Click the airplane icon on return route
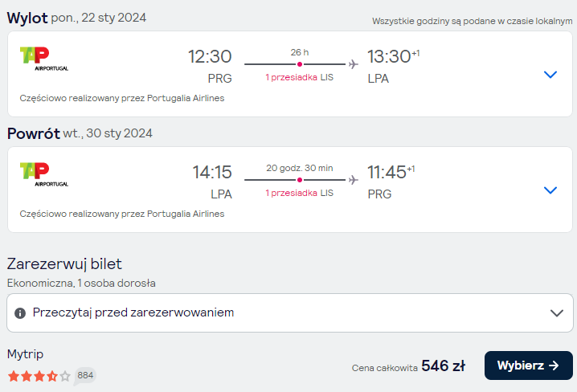 (x=354, y=180)
